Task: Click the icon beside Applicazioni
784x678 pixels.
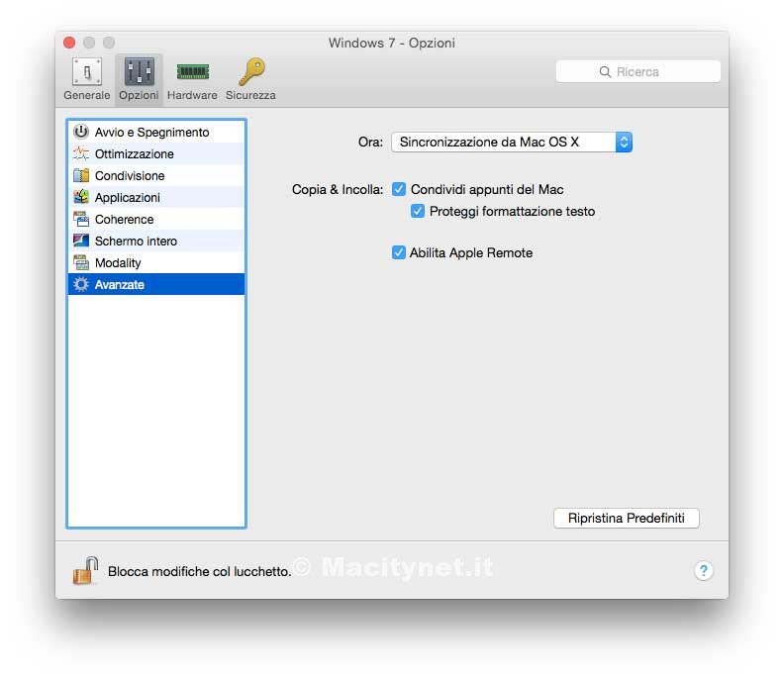Action: tap(81, 197)
